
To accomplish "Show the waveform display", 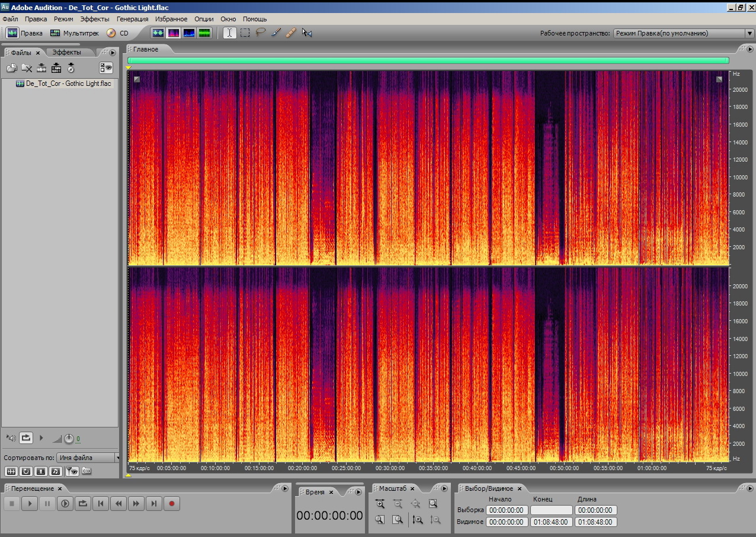I will click(158, 33).
